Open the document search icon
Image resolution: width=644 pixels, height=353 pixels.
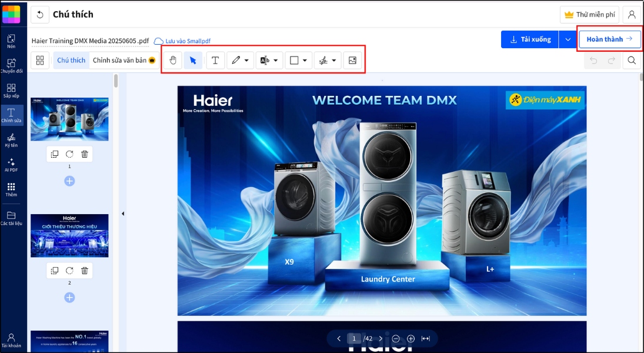(632, 60)
